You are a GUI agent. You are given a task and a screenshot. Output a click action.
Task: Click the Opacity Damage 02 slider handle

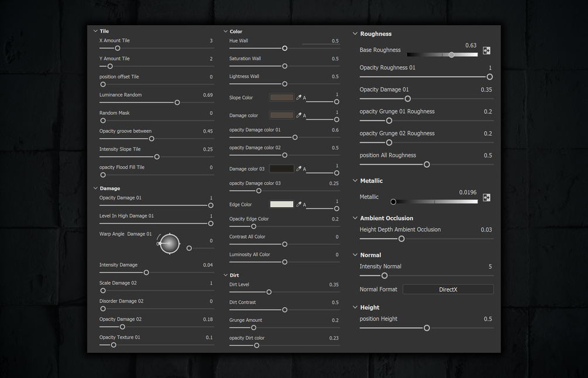[x=122, y=327]
